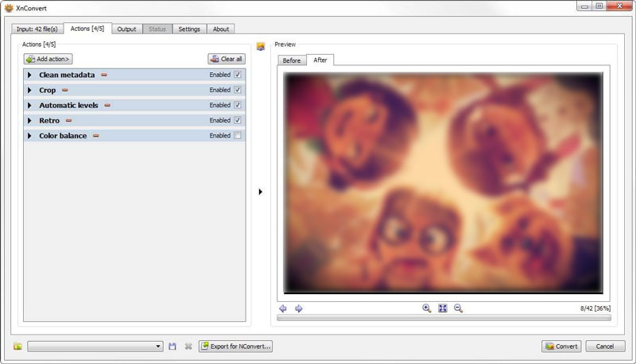Click the Convert button
Screen dimensions: 636x364
[561, 347]
